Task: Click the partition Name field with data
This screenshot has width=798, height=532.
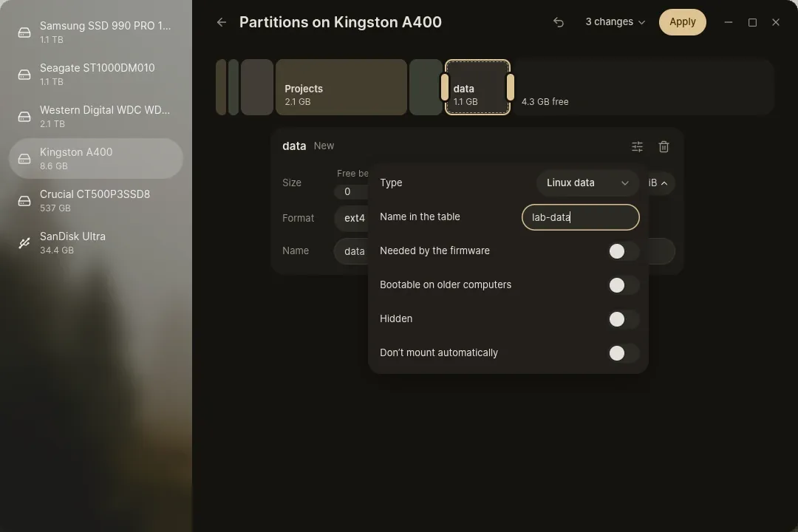Action: (x=351, y=251)
